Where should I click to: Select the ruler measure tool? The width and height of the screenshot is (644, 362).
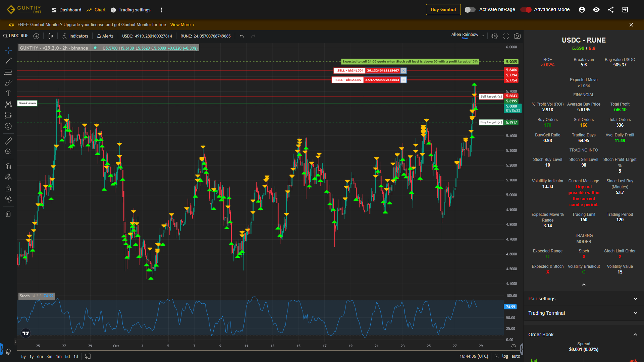[x=8, y=141]
